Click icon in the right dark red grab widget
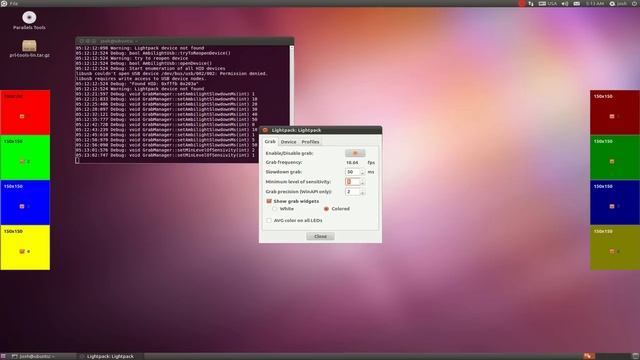The height and width of the screenshot is (360, 640). pyautogui.click(x=612, y=116)
